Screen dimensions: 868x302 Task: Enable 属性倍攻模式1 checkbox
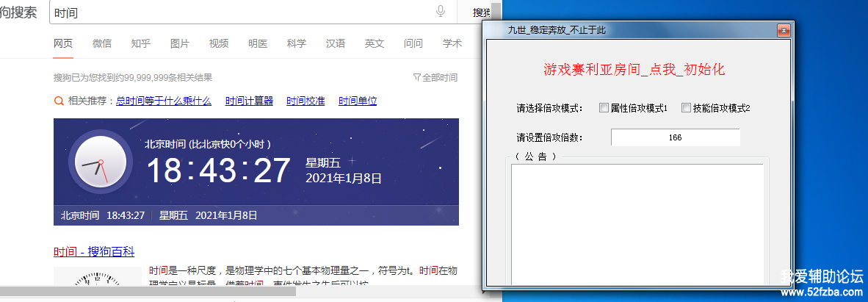coord(604,108)
